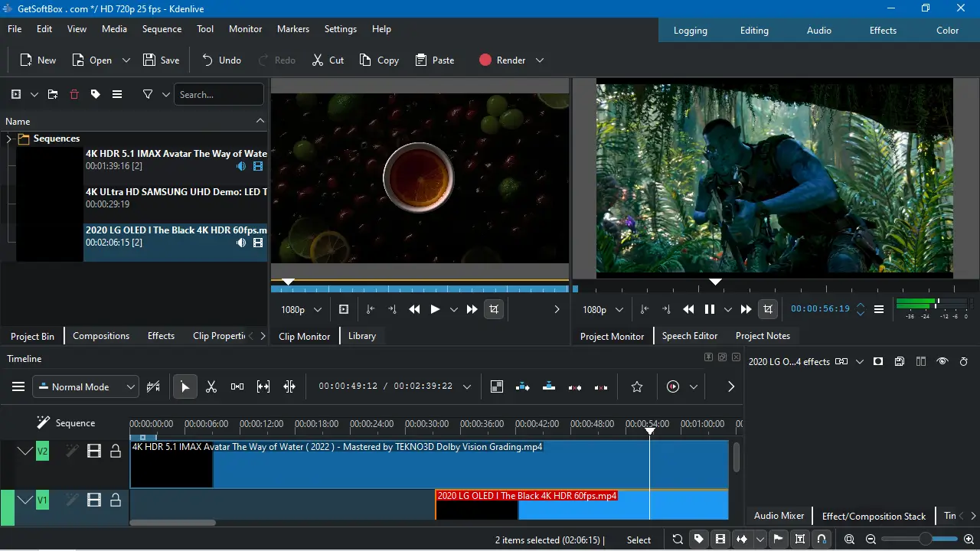Viewport: 980px width, 551px height.
Task: Create a new folder in Project Bin
Action: 53,94
